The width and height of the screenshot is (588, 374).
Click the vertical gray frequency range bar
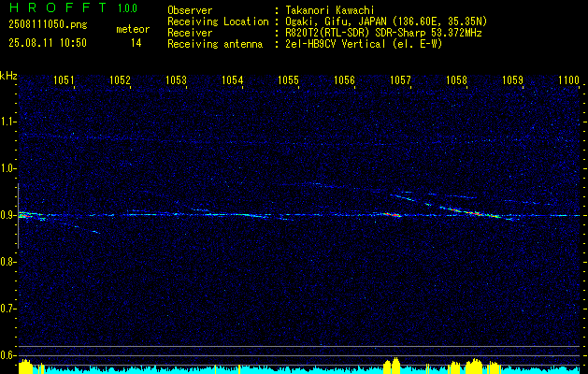click(18, 216)
